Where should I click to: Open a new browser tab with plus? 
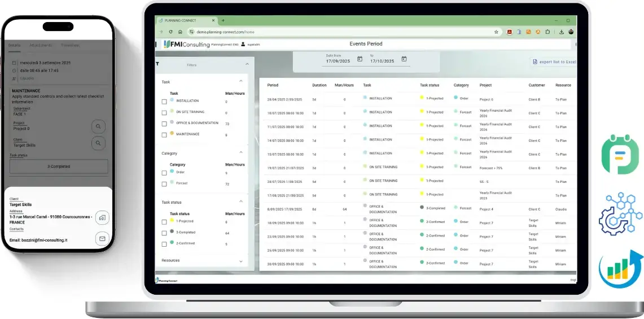[x=223, y=20]
